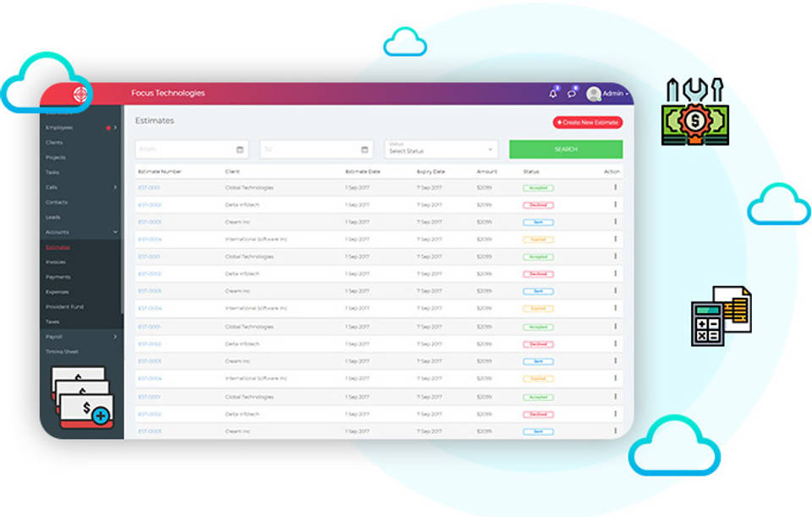Open action menu for first estimate row
812x517 pixels.
click(x=615, y=187)
